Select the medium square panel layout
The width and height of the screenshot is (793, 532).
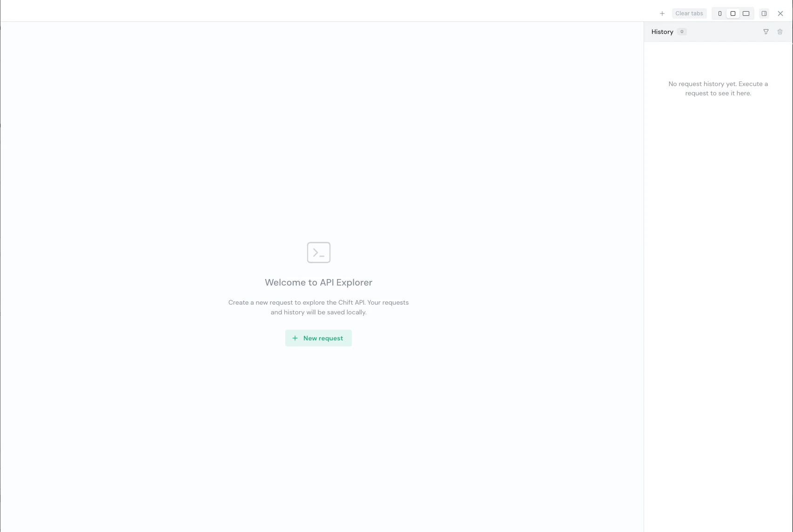tap(733, 13)
